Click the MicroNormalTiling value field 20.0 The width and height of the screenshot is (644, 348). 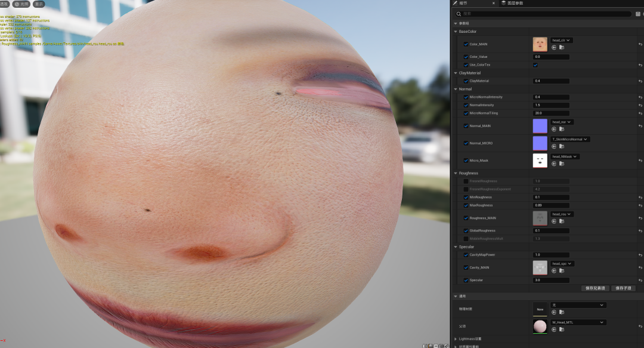click(x=551, y=113)
